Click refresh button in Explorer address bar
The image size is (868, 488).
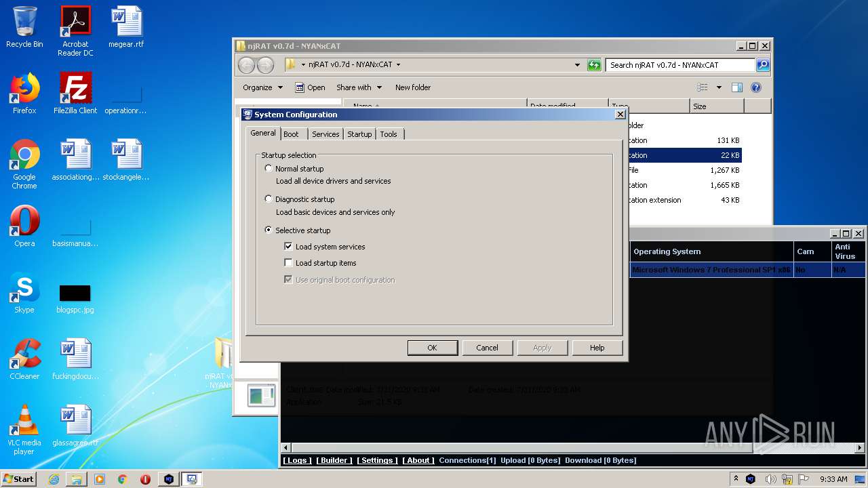tap(594, 65)
